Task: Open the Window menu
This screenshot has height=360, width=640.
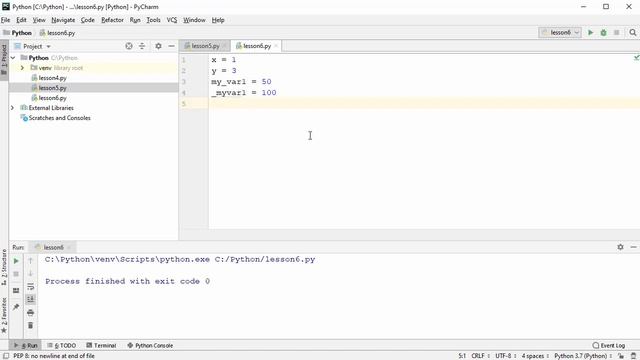Action: (194, 20)
